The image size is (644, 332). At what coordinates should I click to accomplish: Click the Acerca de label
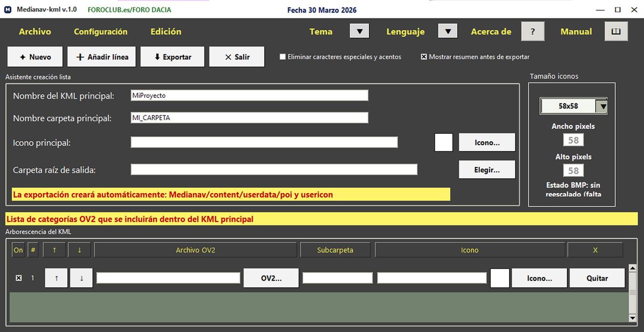click(491, 32)
